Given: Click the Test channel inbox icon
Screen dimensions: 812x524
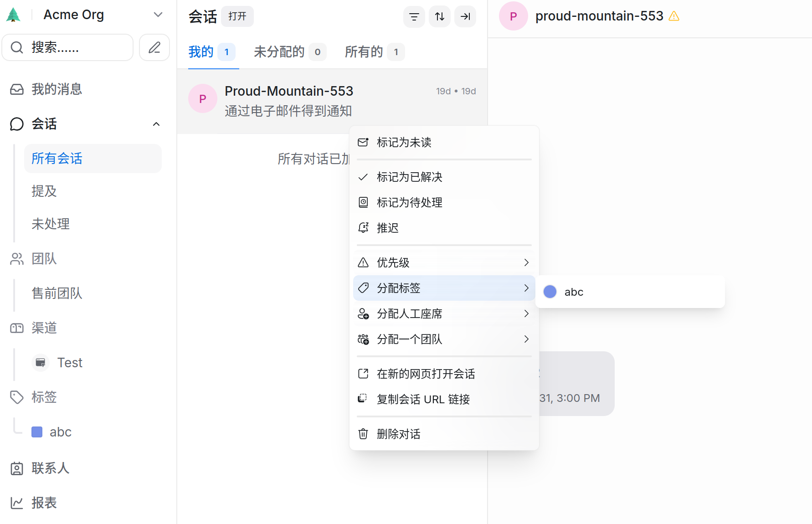Looking at the screenshot, I should tap(41, 363).
